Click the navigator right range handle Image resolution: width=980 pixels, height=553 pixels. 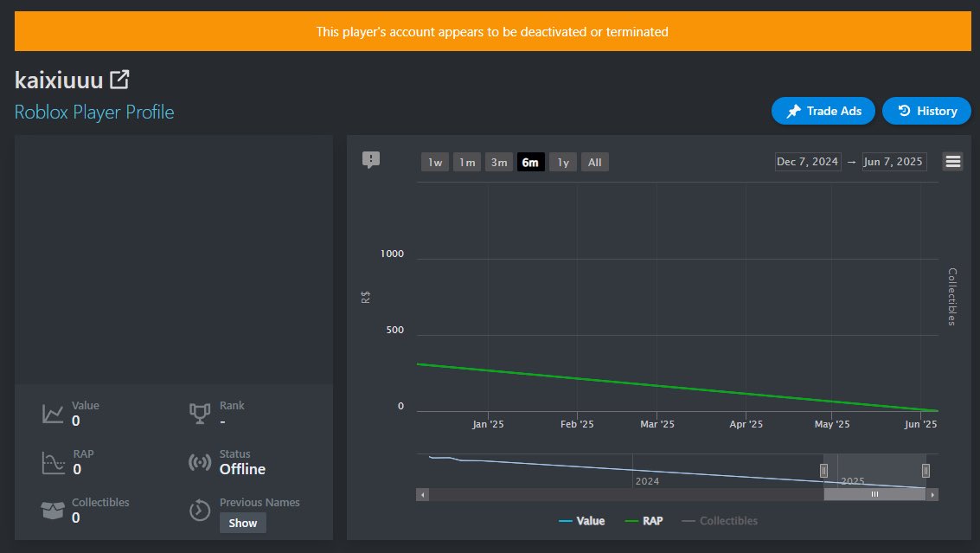[926, 471]
